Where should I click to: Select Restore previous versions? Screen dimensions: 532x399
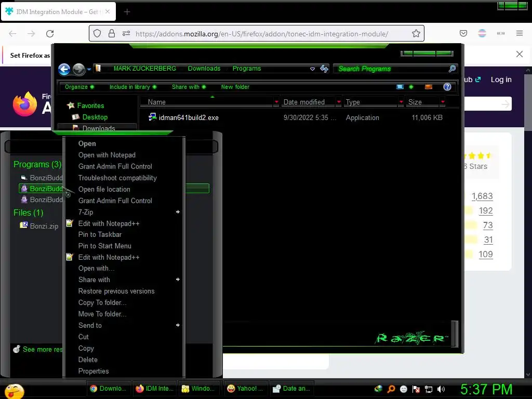(124, 291)
